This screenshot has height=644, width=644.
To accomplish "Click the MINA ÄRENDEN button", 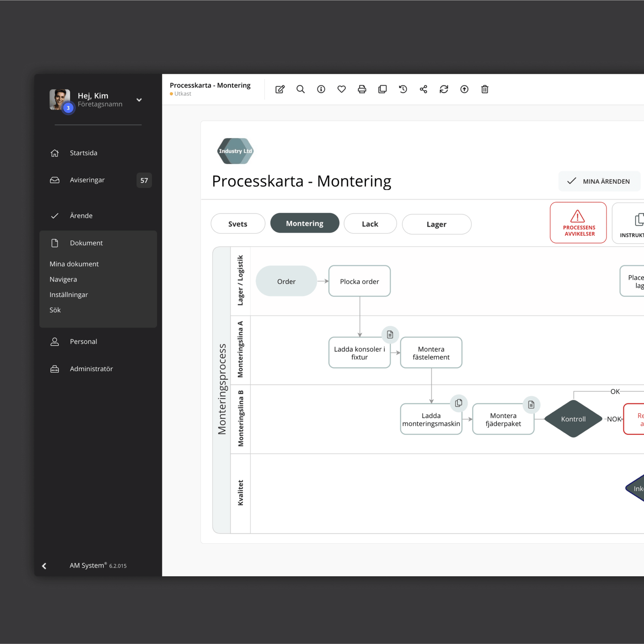I will [599, 181].
